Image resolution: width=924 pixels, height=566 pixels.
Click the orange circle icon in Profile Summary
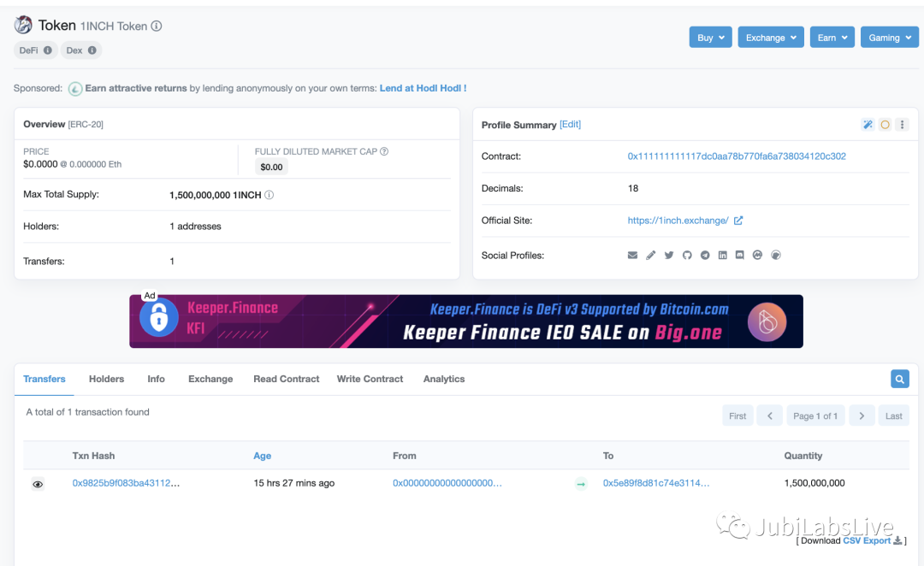coord(885,125)
